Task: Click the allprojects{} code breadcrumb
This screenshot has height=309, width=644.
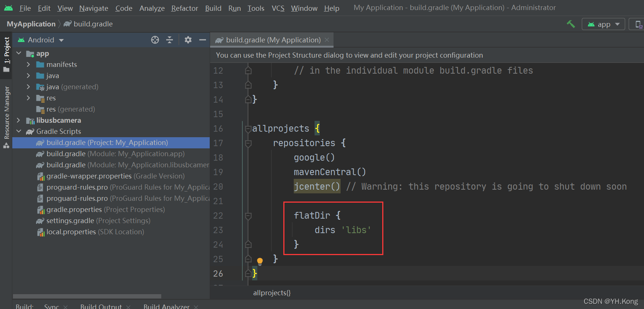Action: tap(272, 293)
